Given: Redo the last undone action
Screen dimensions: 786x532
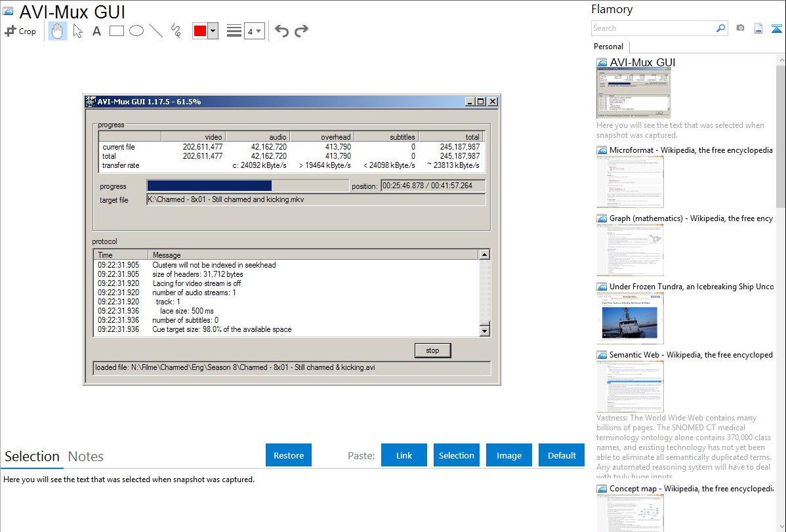Looking at the screenshot, I should pos(302,31).
